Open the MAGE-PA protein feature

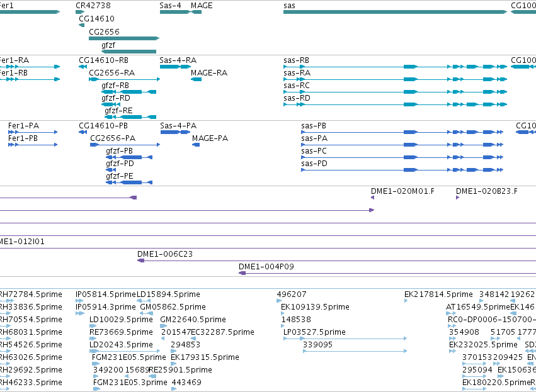point(196,145)
